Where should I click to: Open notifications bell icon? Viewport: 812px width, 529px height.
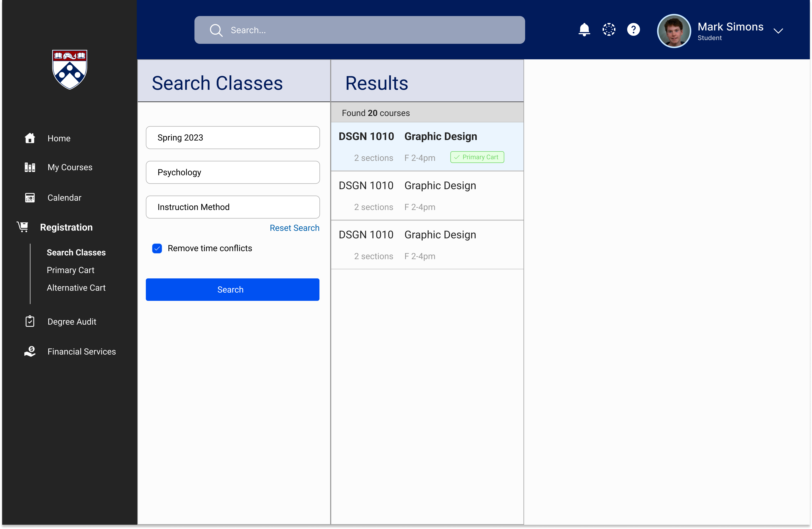click(584, 30)
